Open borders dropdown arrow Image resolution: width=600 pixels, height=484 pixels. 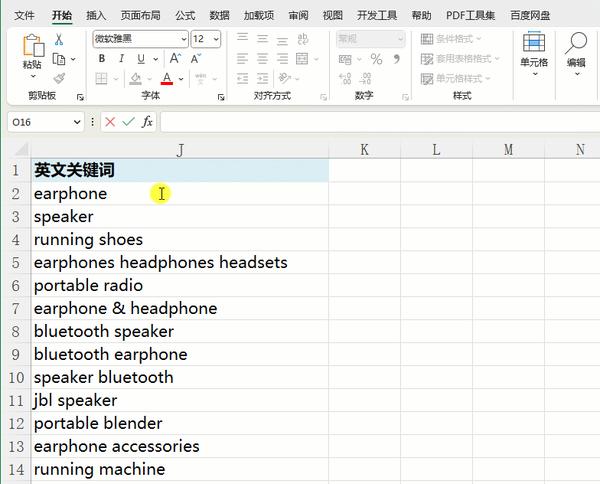click(116, 79)
